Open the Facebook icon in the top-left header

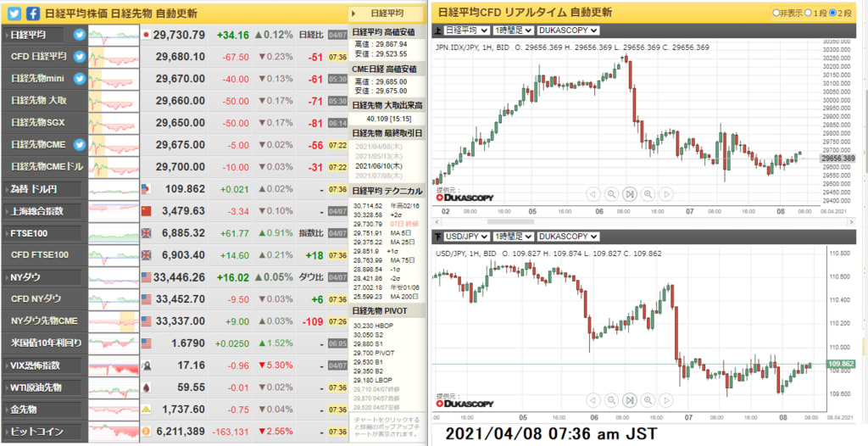tap(33, 14)
